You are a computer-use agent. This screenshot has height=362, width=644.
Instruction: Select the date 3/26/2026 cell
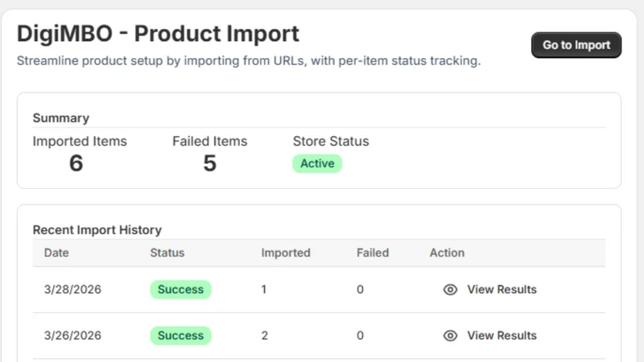72,335
